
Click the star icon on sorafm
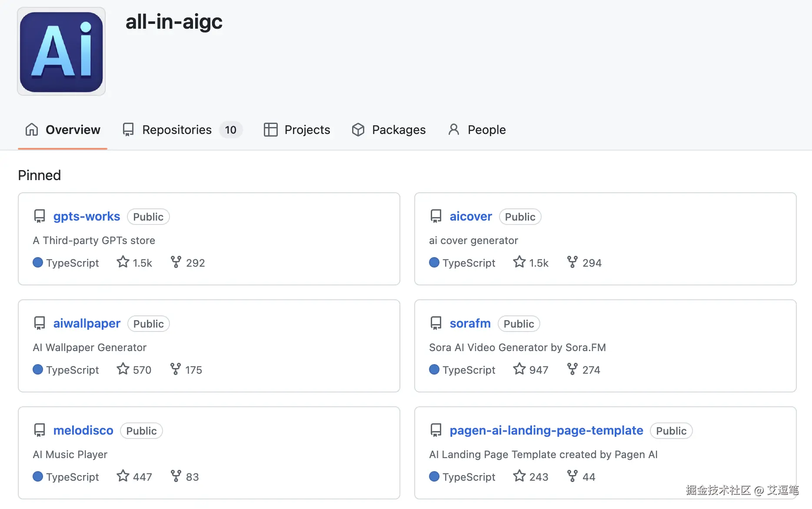(519, 369)
